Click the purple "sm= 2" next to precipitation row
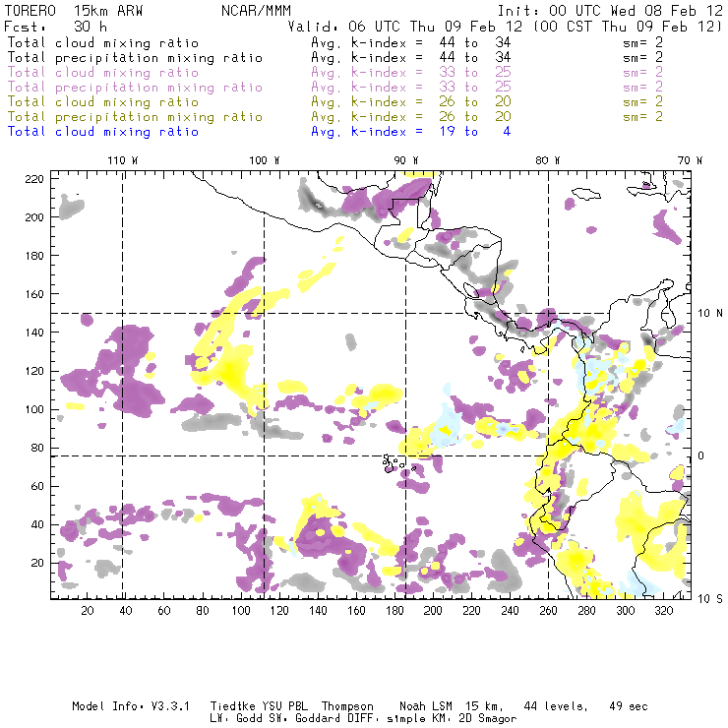Screen dimensions: 728x728 click(x=642, y=88)
